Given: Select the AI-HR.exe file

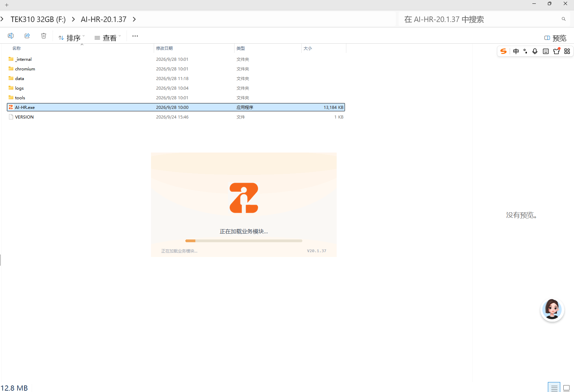Looking at the screenshot, I should coord(176,107).
